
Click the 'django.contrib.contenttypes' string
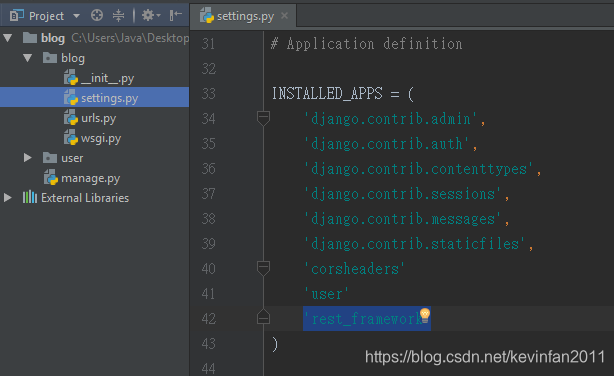418,169
